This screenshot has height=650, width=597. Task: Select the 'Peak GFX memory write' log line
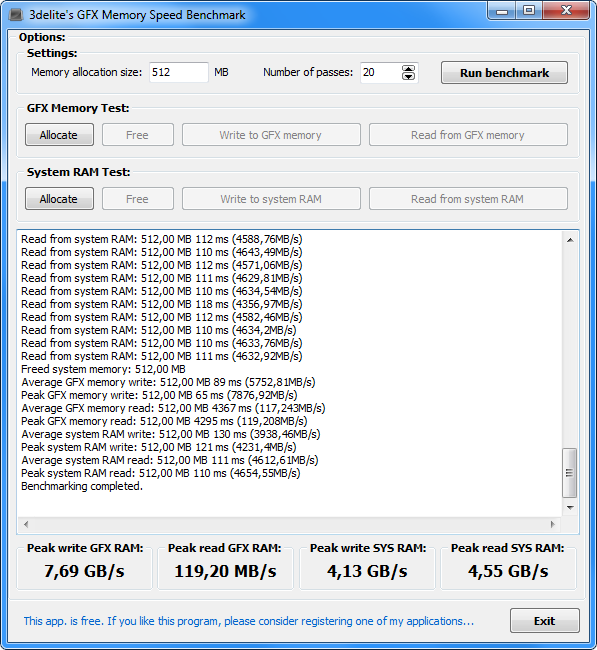[x=159, y=395]
